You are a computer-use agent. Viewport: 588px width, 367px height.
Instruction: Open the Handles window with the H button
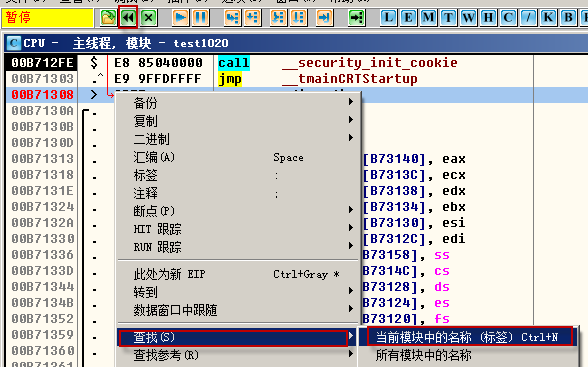tap(488, 17)
